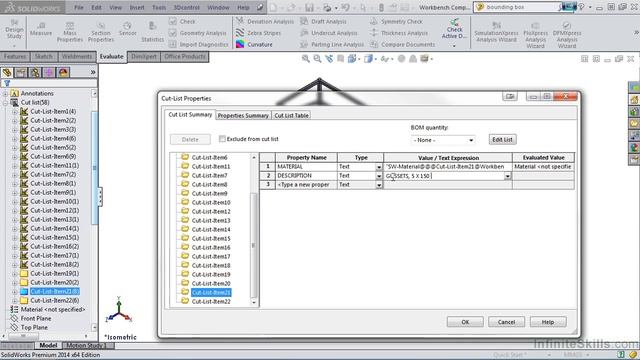Image resolution: width=640 pixels, height=360 pixels.
Task: Select the Sensor tool
Action: pyautogui.click(x=127, y=29)
